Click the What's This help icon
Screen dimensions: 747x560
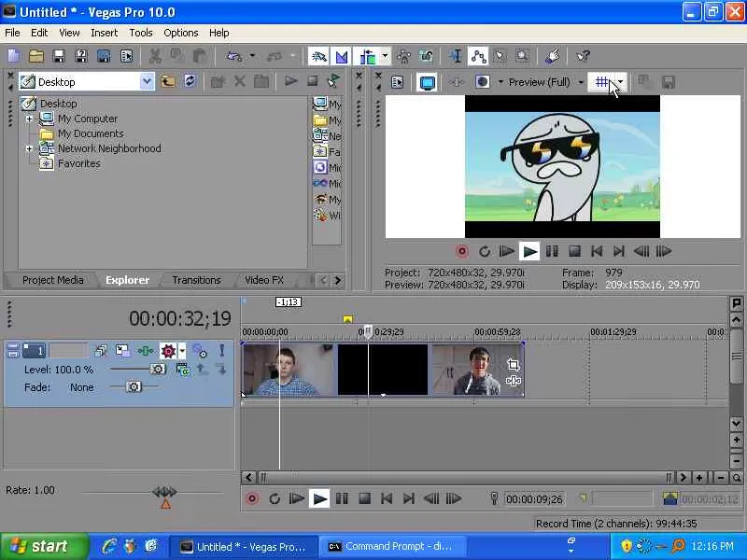click(x=583, y=57)
